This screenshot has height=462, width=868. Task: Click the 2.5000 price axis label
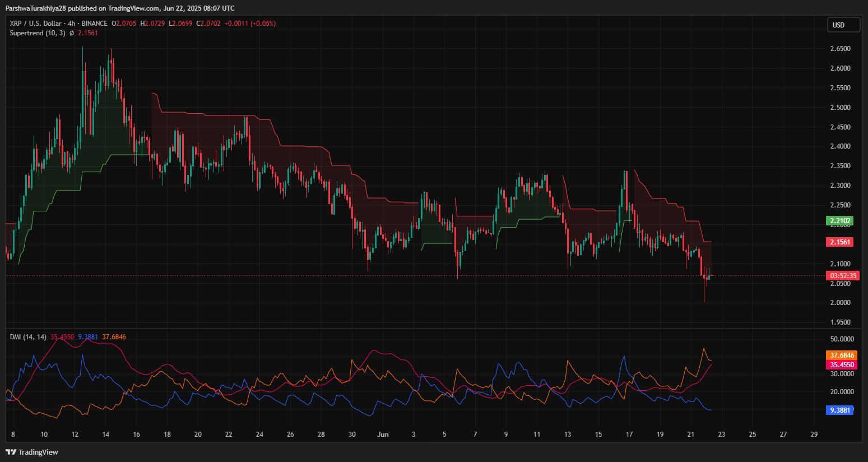(840, 108)
